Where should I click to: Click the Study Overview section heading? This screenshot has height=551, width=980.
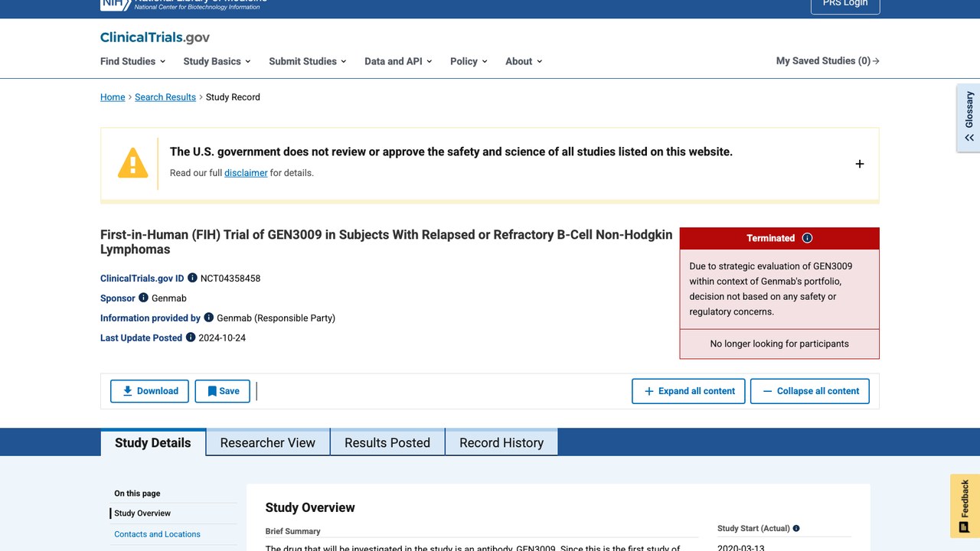click(x=310, y=507)
